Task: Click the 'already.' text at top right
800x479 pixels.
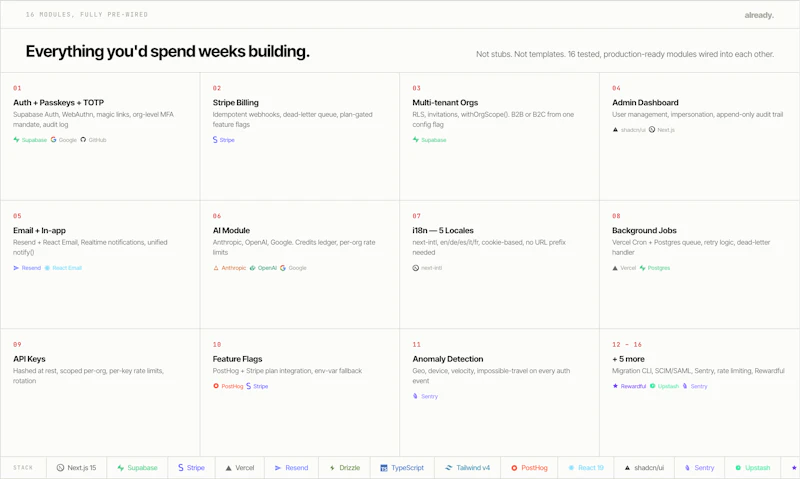Action: tap(759, 15)
